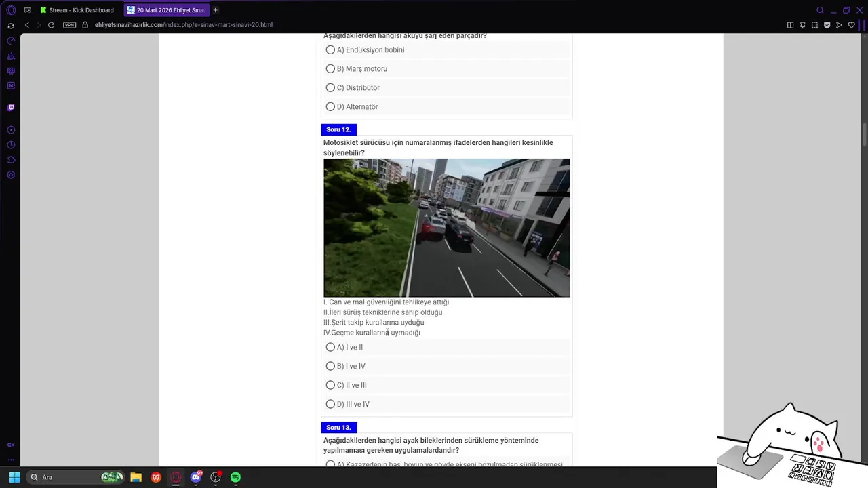
Task: Click the browser back arrow
Action: 27,25
